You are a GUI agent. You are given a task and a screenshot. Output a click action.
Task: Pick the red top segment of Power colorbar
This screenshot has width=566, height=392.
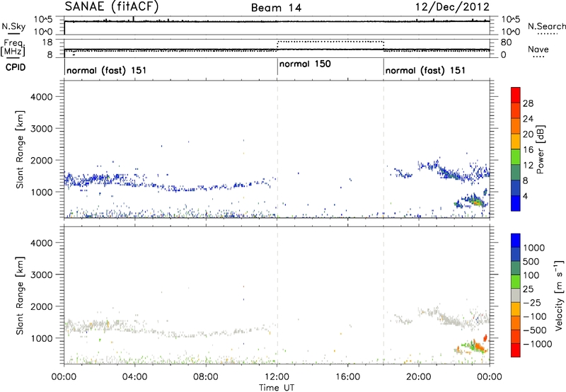point(516,95)
